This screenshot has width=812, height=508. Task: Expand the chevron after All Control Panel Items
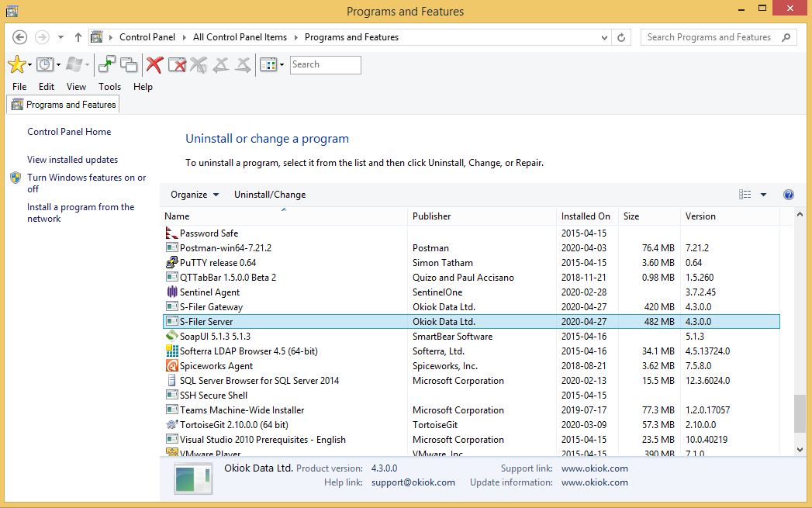coord(296,37)
